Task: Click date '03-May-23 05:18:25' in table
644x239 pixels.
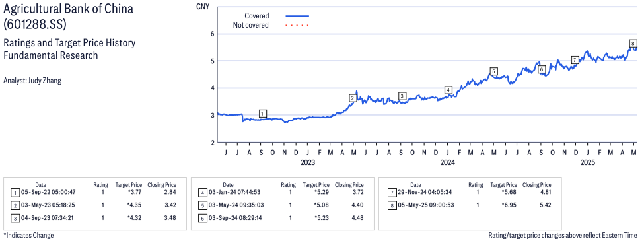Action: 48,205
